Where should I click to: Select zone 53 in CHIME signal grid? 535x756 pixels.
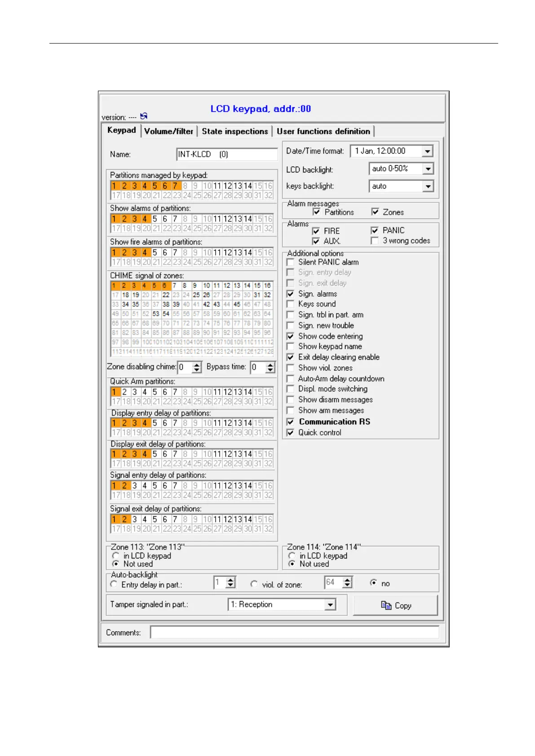(x=156, y=314)
